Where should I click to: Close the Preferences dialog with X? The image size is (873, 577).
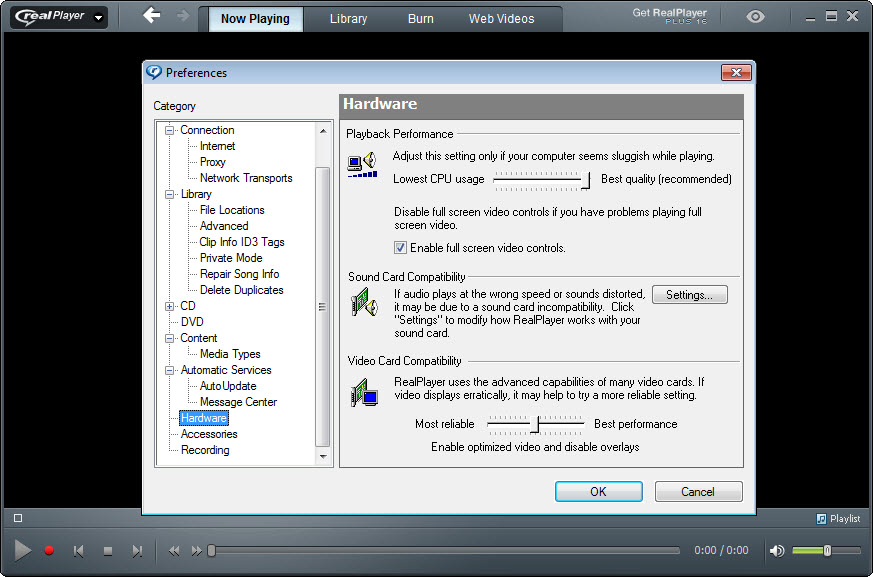736,72
